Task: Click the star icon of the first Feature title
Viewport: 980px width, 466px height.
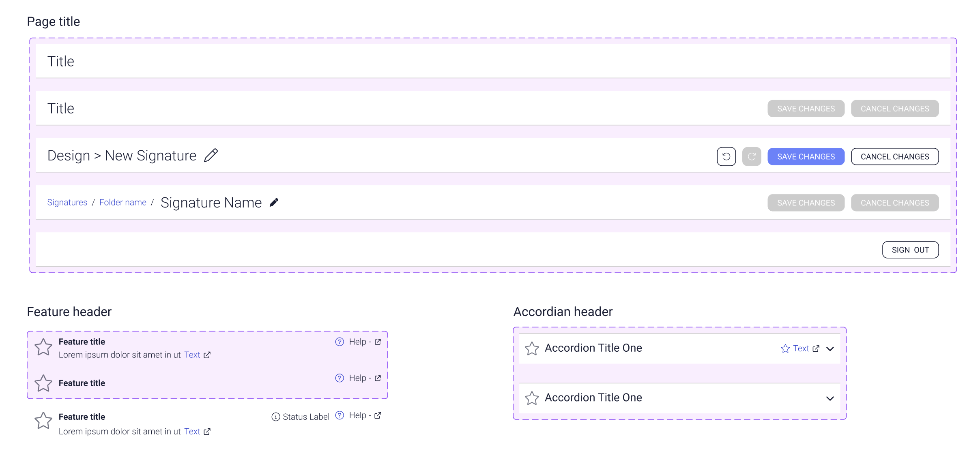Action: click(x=43, y=347)
